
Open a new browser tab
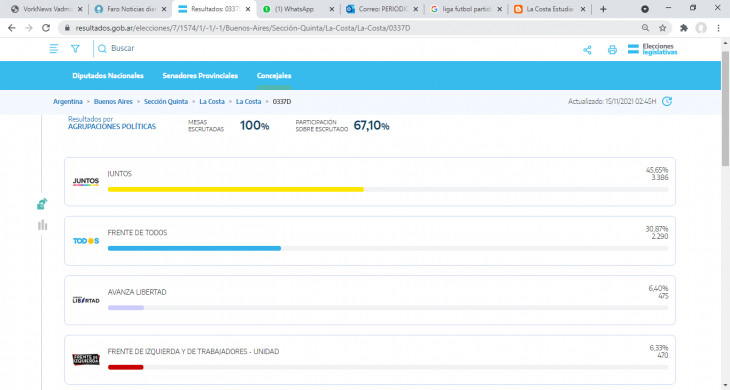coord(603,9)
